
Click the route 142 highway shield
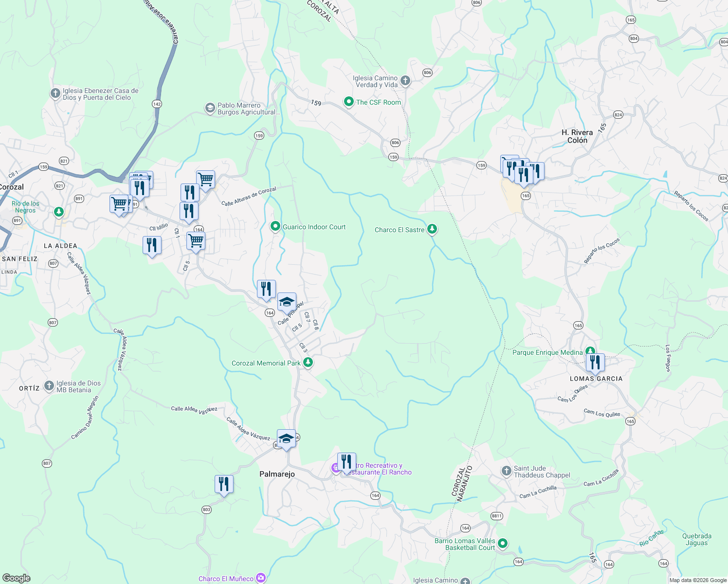[x=157, y=104]
